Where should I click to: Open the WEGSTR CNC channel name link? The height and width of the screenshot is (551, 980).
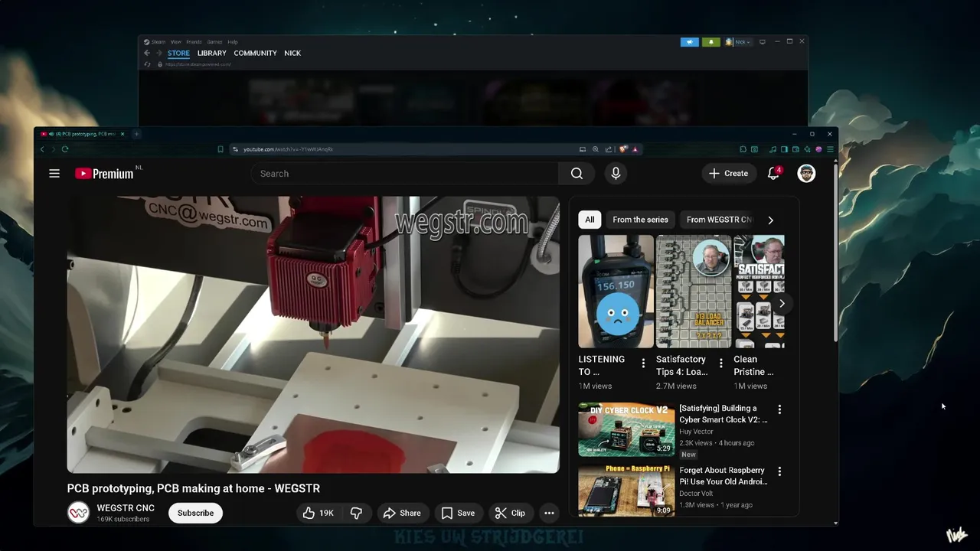[x=126, y=508]
